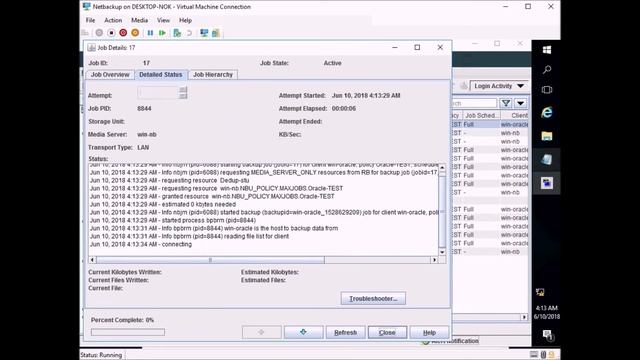Click log line 'reading file list for client'
Viewport: 640px width, 360px height.
(189, 236)
